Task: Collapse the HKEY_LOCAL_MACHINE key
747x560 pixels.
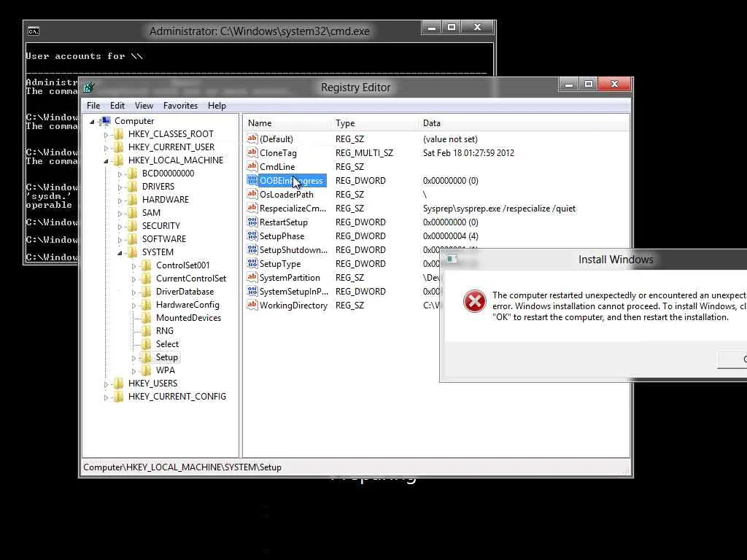Action: click(x=106, y=161)
